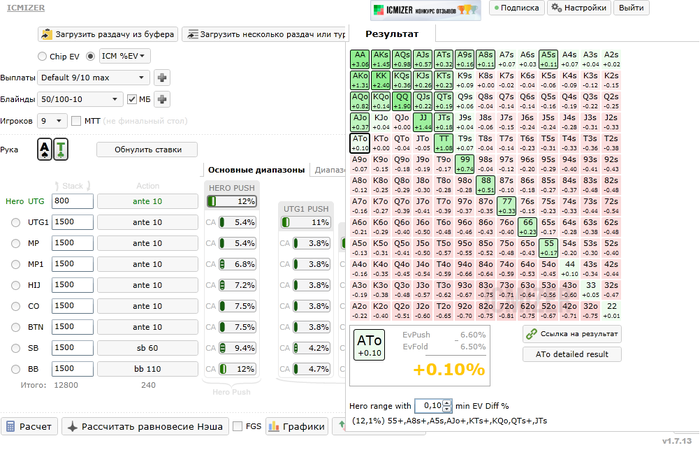Select the ICM %EV radio button

pyautogui.click(x=91, y=56)
